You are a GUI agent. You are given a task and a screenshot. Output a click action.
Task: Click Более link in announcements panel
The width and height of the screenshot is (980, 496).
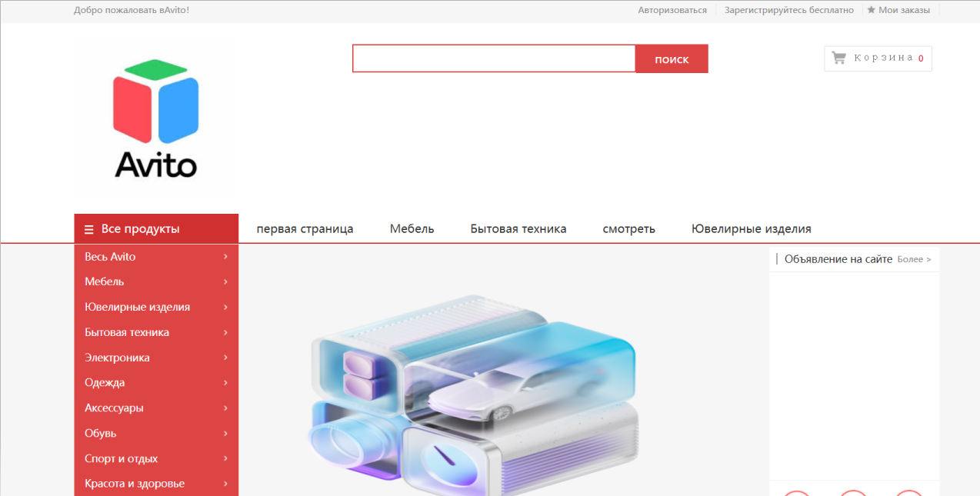tap(914, 259)
